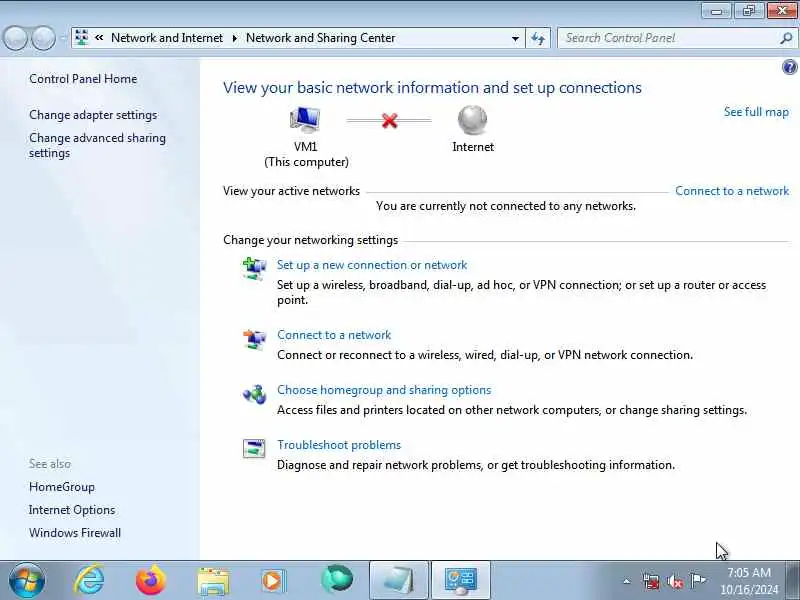This screenshot has height=600, width=800.
Task: Show hidden tray icons with the arrow
Action: tap(627, 581)
